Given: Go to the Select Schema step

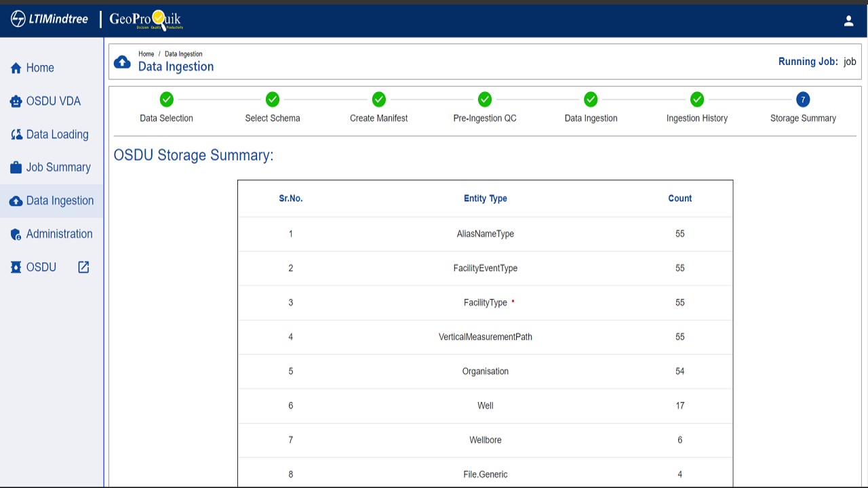Looking at the screenshot, I should pyautogui.click(x=273, y=100).
